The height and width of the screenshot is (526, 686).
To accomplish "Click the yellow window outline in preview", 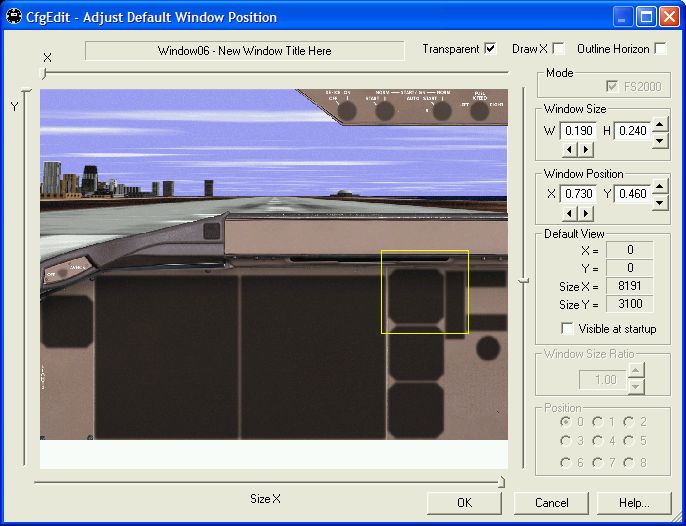I will pyautogui.click(x=425, y=251).
